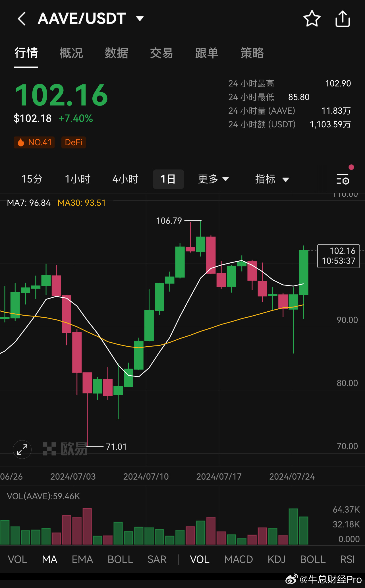Tap the 24小时最高 value 102.90
Viewport: 365px width, 588px height.
click(338, 83)
